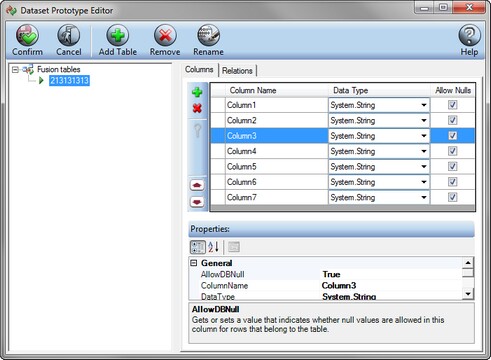Screen dimensions: 491x360
Task: Click the Property Pages icon
Action: point(234,247)
